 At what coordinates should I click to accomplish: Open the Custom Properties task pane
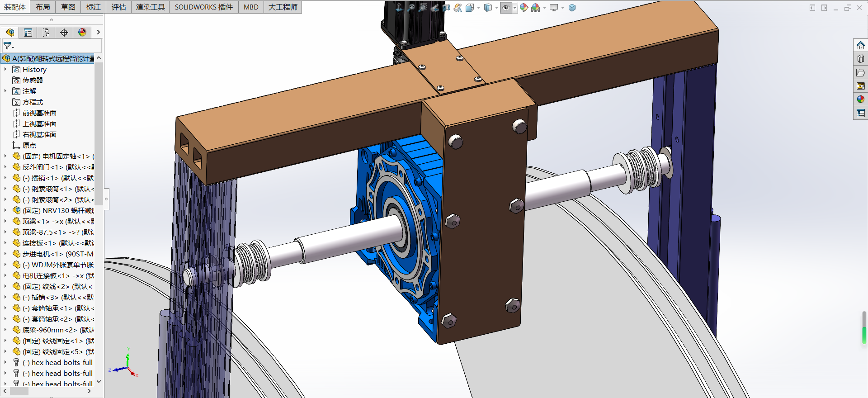pos(860,113)
